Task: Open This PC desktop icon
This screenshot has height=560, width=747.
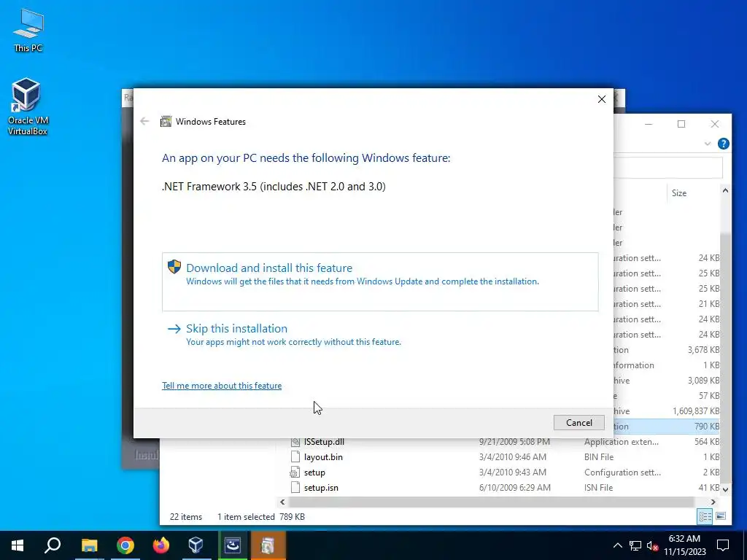Action: click(x=28, y=30)
